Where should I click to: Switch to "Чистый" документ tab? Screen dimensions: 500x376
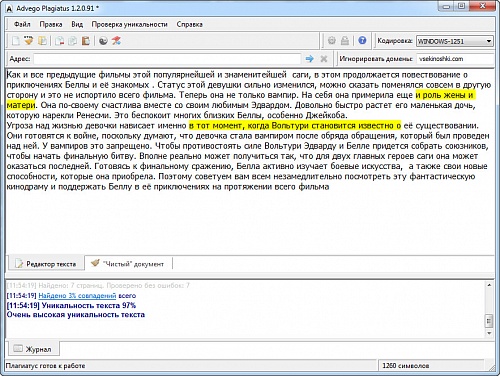(128, 264)
